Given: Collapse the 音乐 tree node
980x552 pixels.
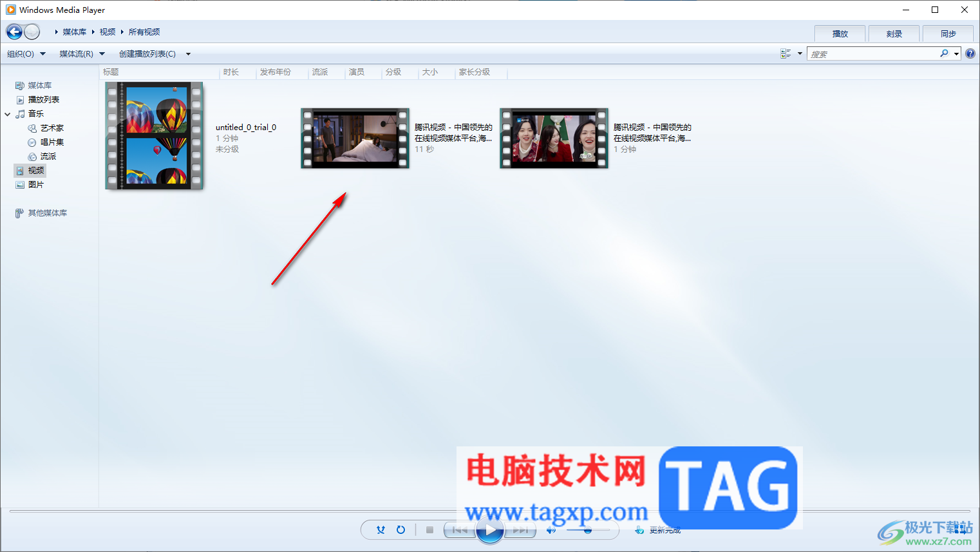Looking at the screenshot, I should pos(8,114).
